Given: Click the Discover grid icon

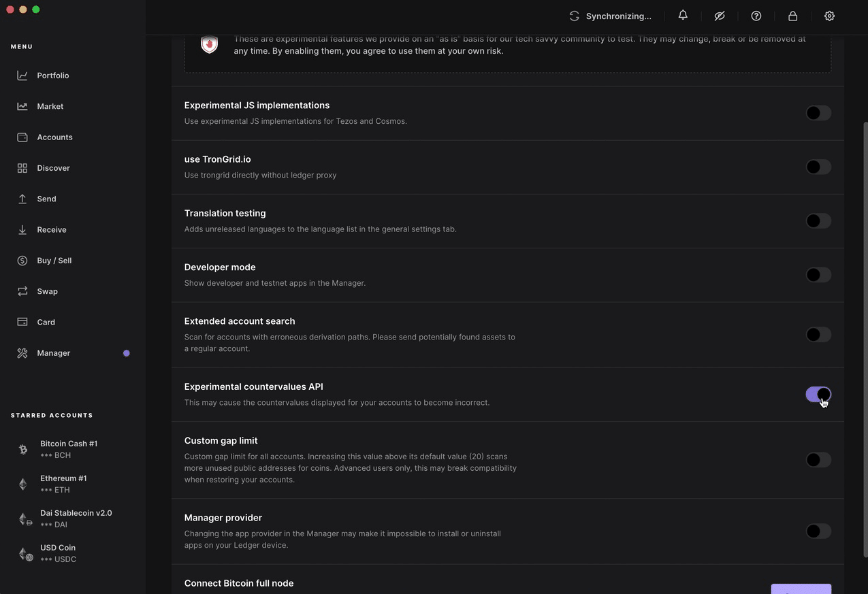Looking at the screenshot, I should [x=22, y=168].
